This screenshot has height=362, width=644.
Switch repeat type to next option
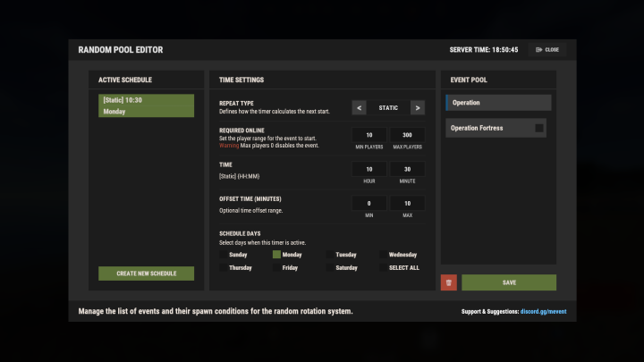(x=418, y=107)
